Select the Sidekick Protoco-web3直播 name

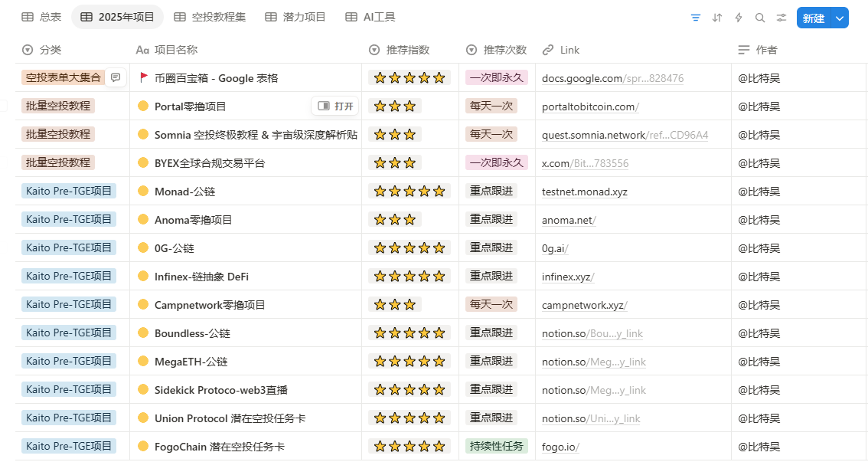click(x=221, y=390)
